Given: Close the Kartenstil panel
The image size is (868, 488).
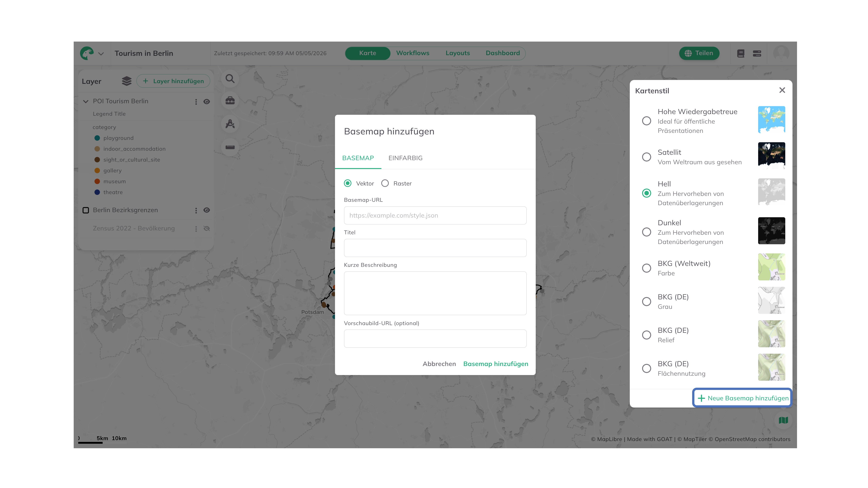Looking at the screenshot, I should [782, 90].
